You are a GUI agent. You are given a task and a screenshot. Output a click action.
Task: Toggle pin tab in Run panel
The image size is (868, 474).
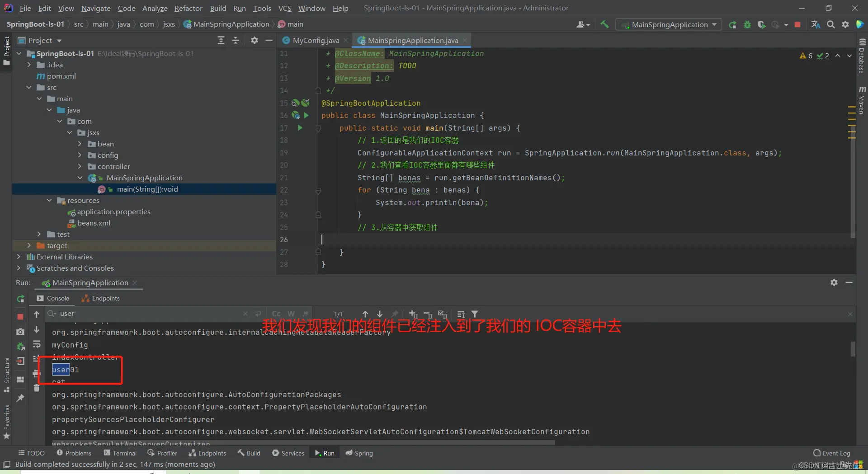point(20,398)
